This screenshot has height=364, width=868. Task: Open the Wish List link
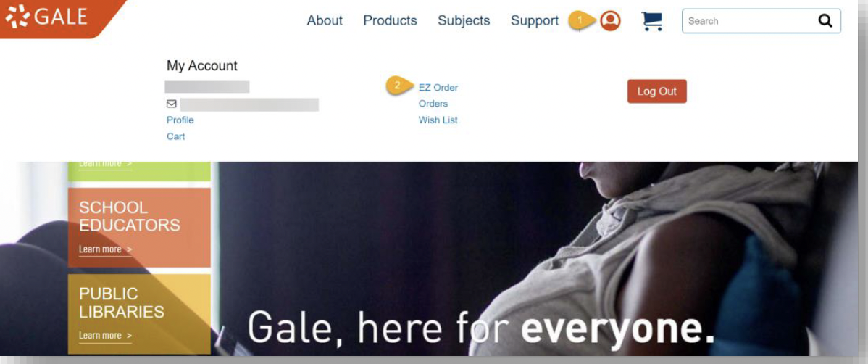point(438,120)
